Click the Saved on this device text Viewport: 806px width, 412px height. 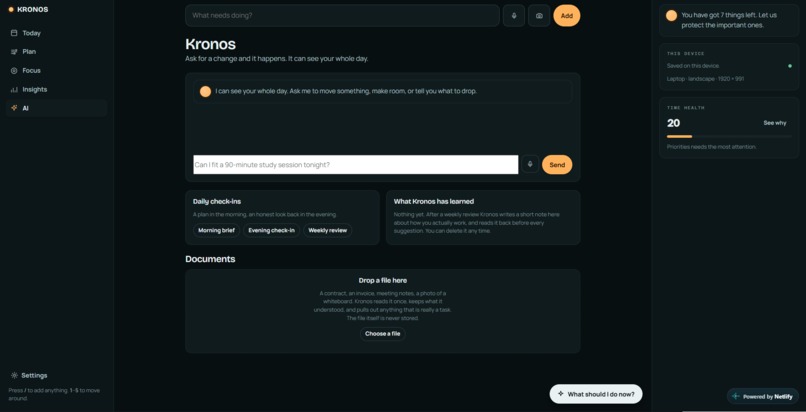click(x=693, y=66)
